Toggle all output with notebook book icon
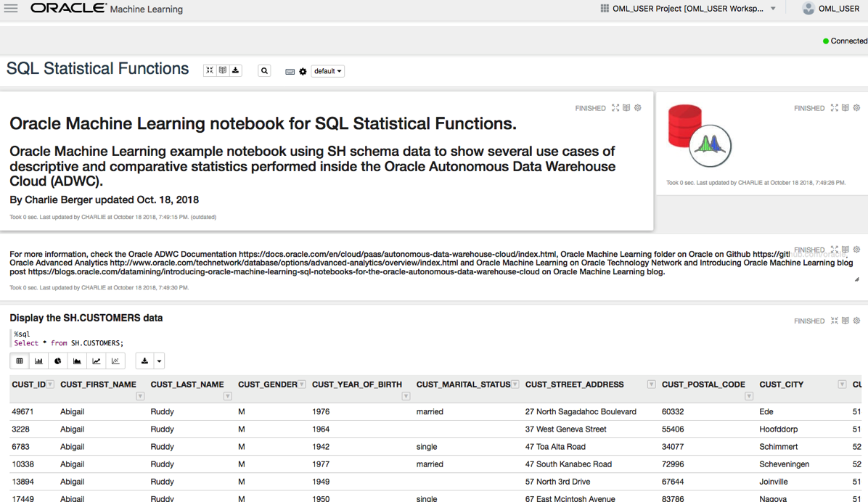Viewport: 868px width, 502px height. (223, 70)
